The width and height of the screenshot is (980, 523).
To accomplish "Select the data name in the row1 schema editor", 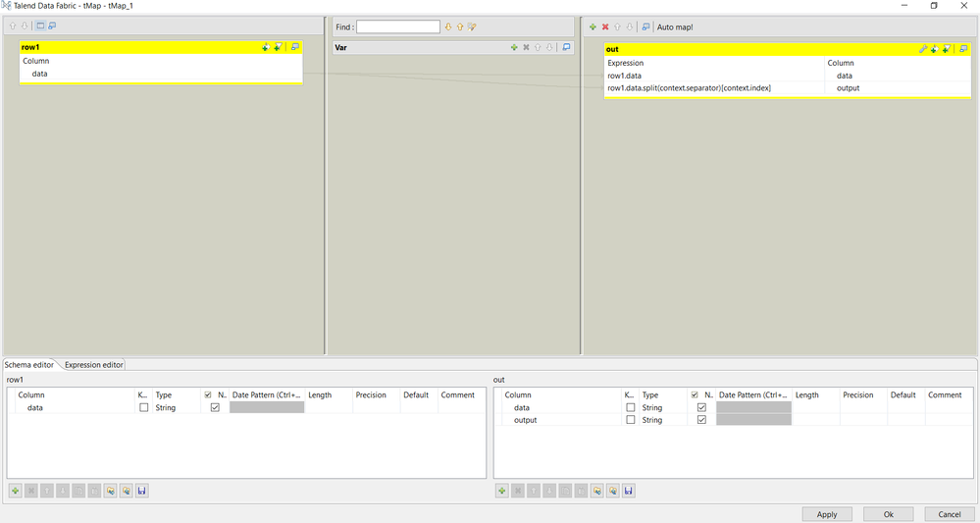I will click(35, 407).
